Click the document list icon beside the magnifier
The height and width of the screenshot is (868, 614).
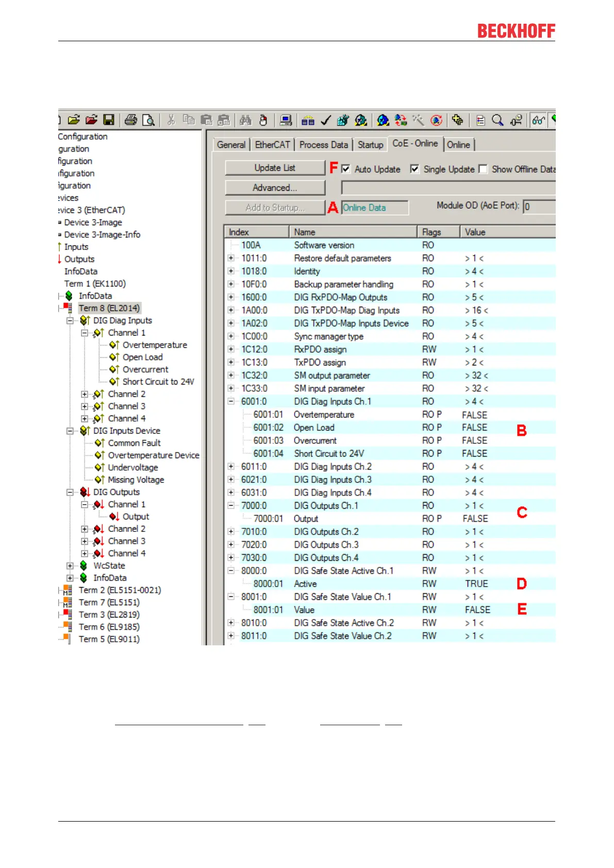coord(480,120)
